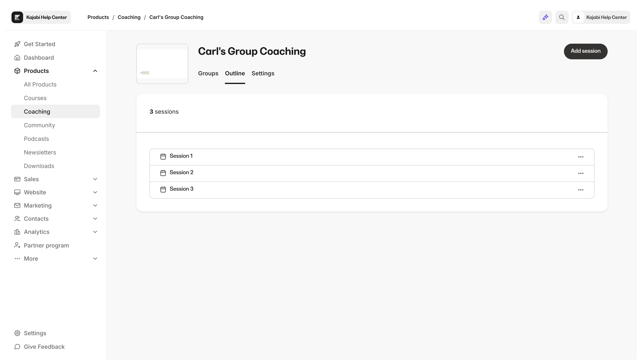Open the Settings tab for this product

263,73
